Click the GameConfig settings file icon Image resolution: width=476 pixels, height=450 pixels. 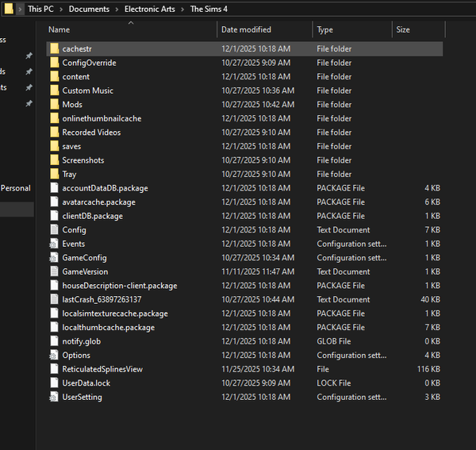tap(54, 258)
